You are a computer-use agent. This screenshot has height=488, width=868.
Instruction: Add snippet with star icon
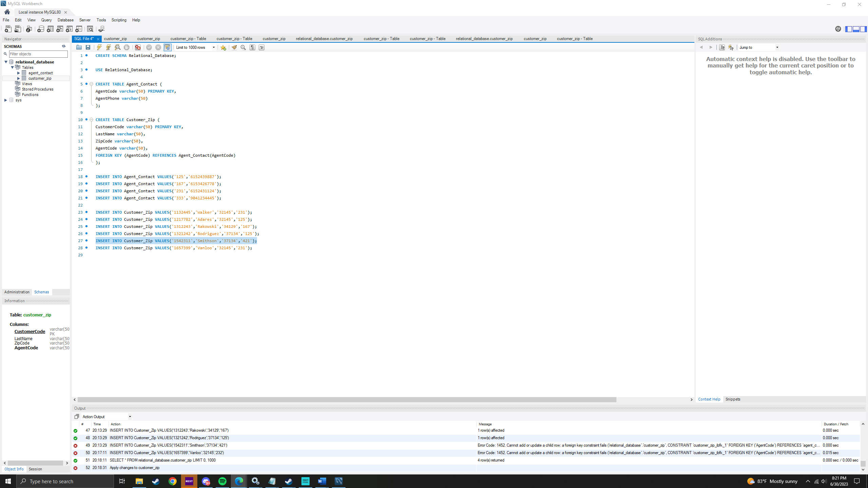coord(223,47)
